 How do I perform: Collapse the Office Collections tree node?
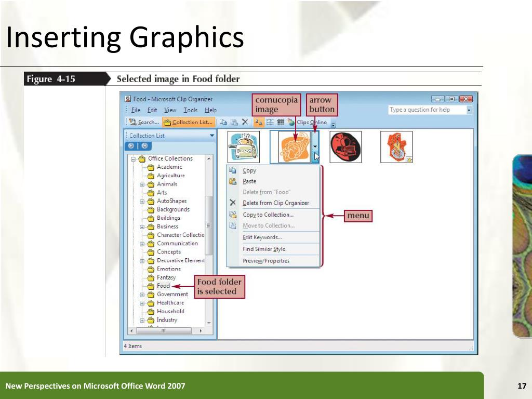tap(134, 159)
